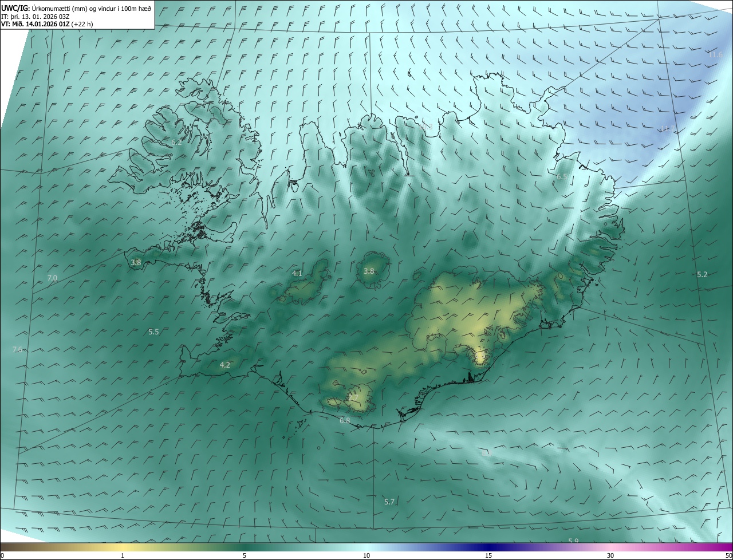This screenshot has height=560, width=733.
Task: Click the 4.2 value label on Reykjanes
Action: click(x=225, y=365)
